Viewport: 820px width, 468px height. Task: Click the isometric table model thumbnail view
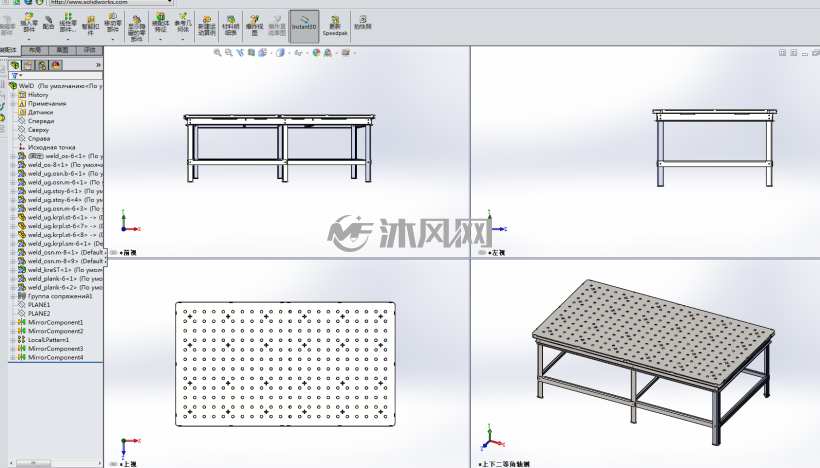pos(654,362)
